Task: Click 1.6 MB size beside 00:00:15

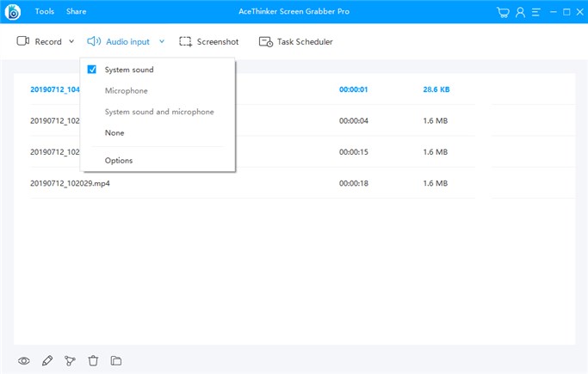Action: [436, 152]
